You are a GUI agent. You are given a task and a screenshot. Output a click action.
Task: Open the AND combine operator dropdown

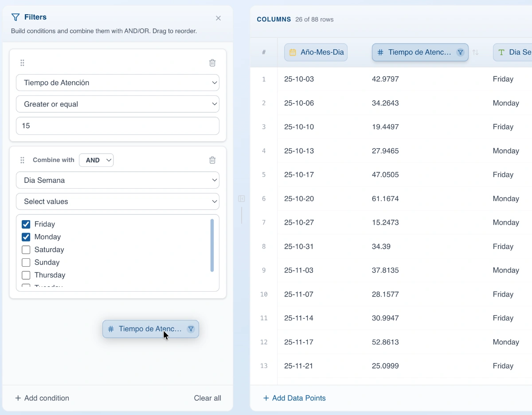coord(96,160)
